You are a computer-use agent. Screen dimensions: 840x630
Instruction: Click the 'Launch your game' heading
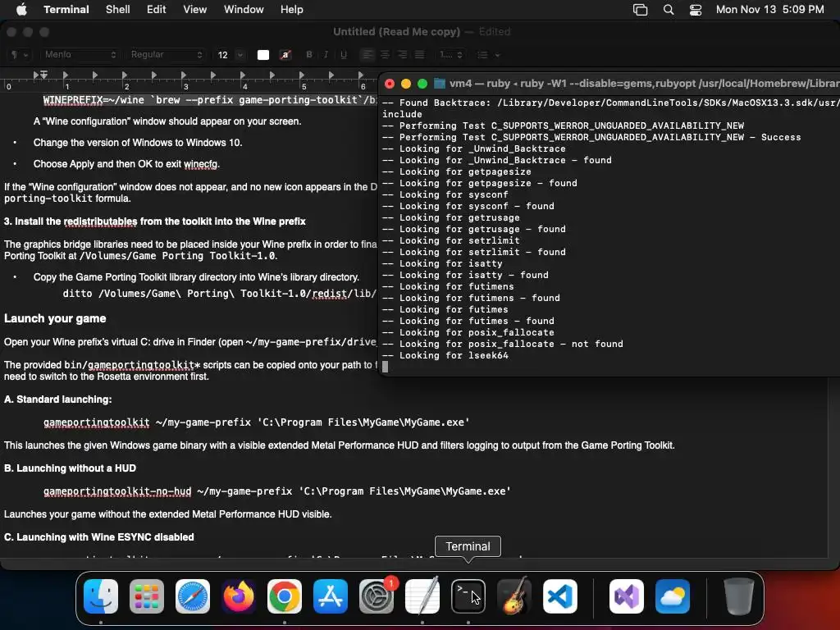(x=55, y=318)
